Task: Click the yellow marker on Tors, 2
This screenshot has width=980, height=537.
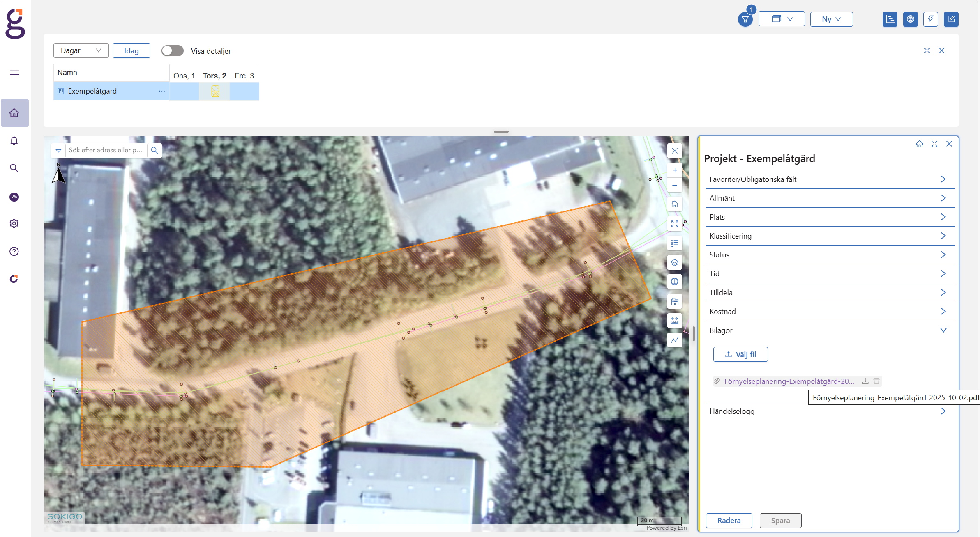Action: coord(215,91)
